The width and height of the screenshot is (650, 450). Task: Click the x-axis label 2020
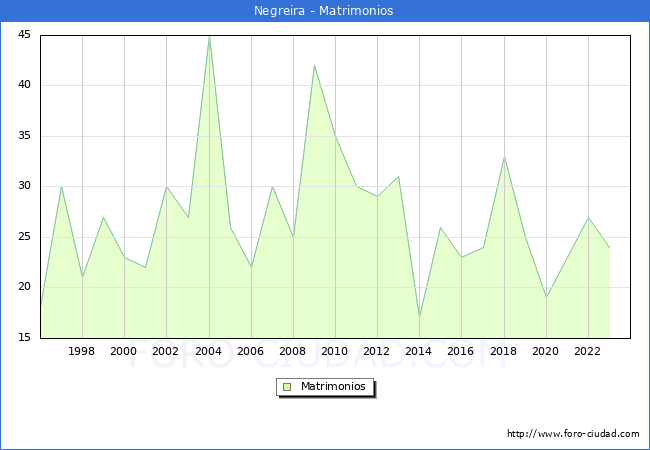pos(546,351)
